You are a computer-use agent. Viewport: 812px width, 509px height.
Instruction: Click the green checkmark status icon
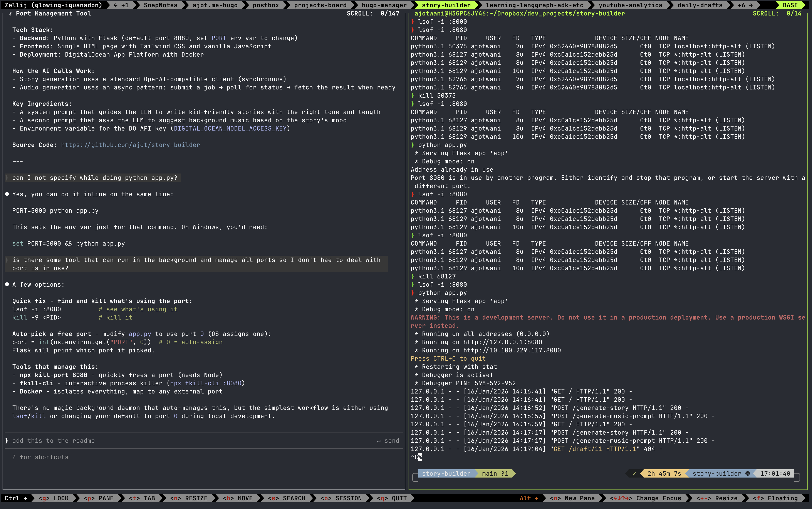tap(634, 473)
